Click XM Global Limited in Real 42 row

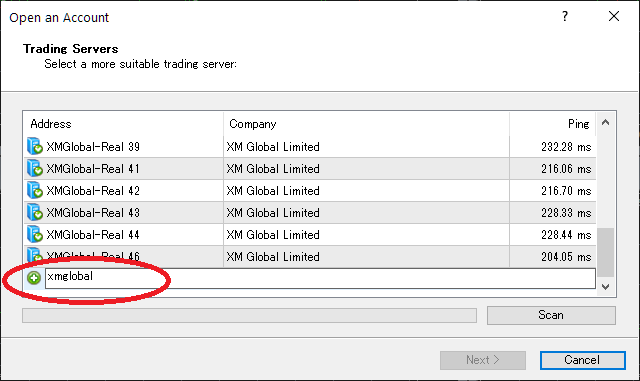(273, 191)
